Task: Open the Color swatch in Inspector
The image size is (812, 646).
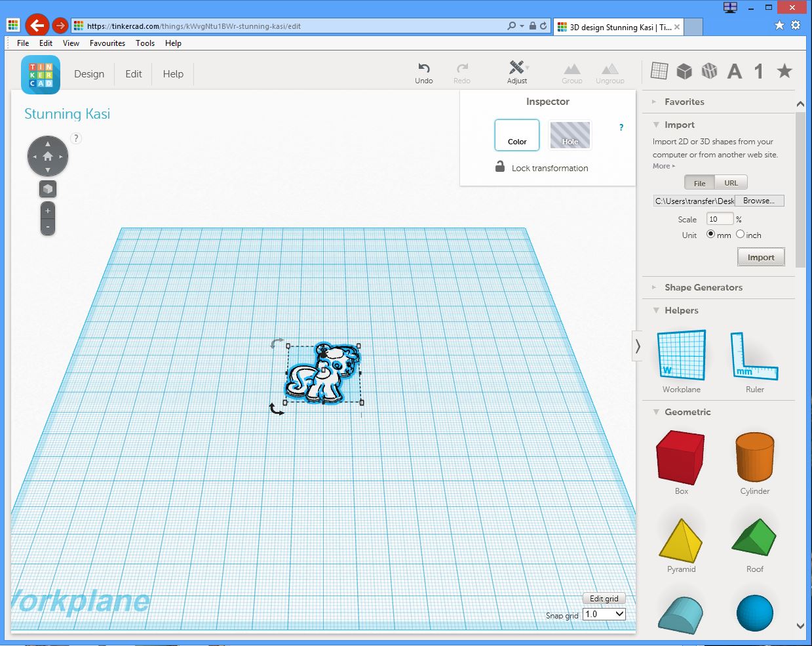Action: pyautogui.click(x=517, y=134)
